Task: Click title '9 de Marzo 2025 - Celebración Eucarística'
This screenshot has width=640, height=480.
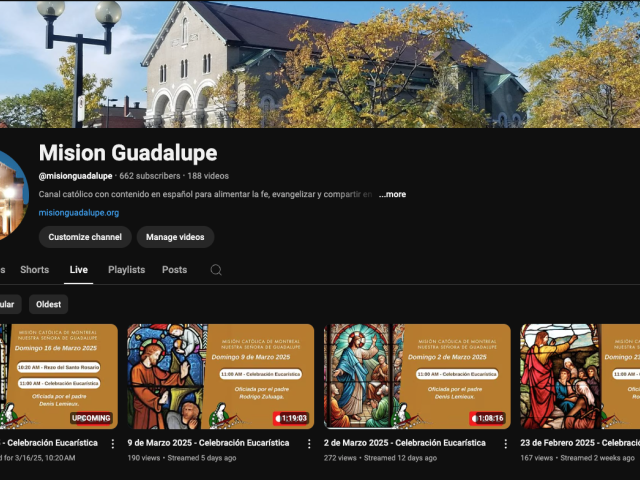Action: pyautogui.click(x=208, y=443)
